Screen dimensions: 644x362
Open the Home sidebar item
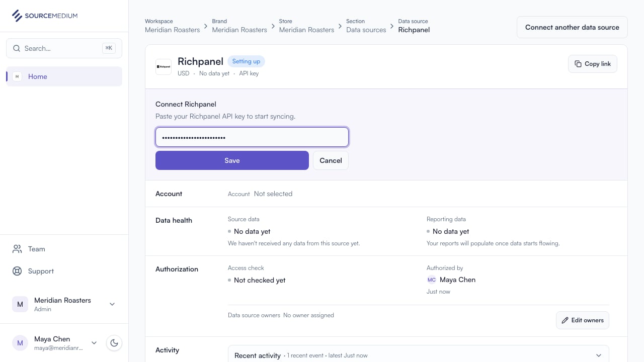64,76
